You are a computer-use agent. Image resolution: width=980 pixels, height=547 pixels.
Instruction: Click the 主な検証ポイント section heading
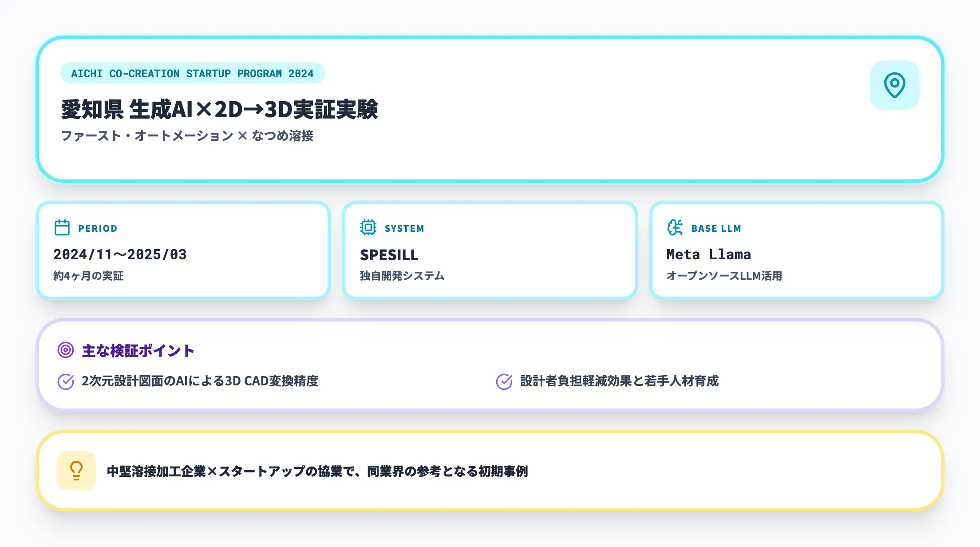coord(138,351)
